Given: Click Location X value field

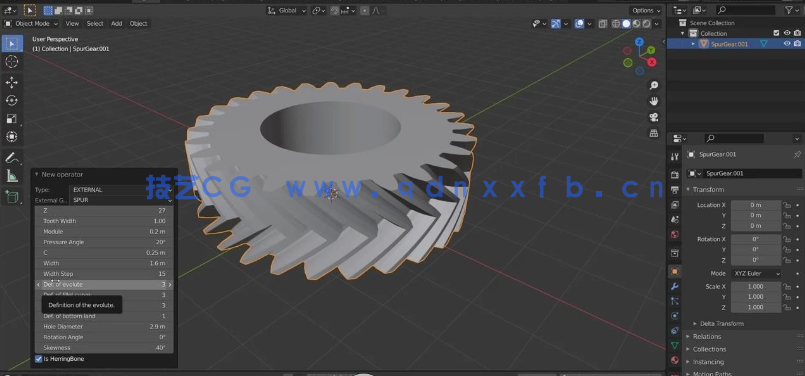Looking at the screenshot, I should 756,205.
